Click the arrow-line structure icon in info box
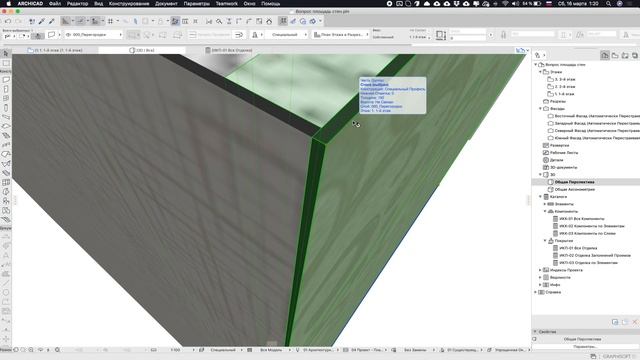 pos(239,35)
